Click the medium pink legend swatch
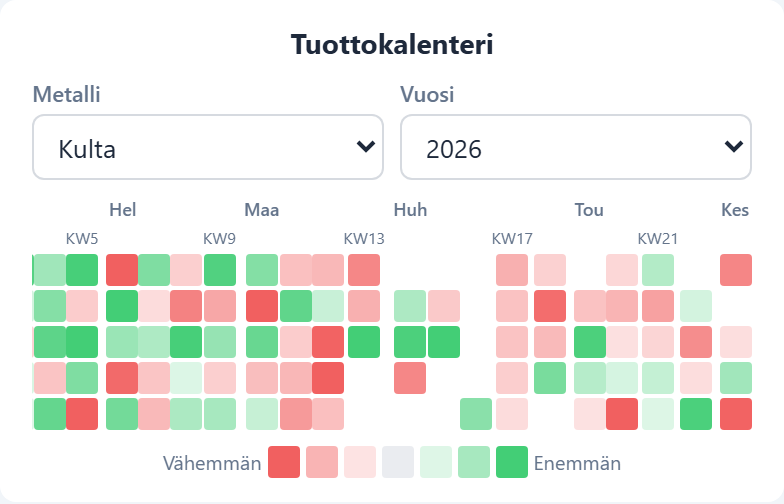This screenshot has width=784, height=504. (x=322, y=462)
